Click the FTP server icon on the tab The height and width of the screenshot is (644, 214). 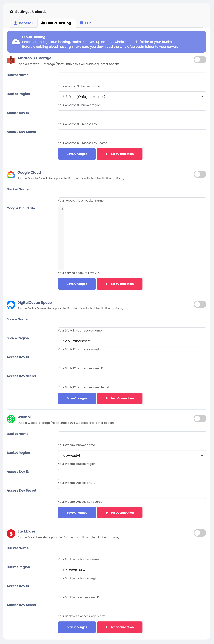tap(81, 23)
